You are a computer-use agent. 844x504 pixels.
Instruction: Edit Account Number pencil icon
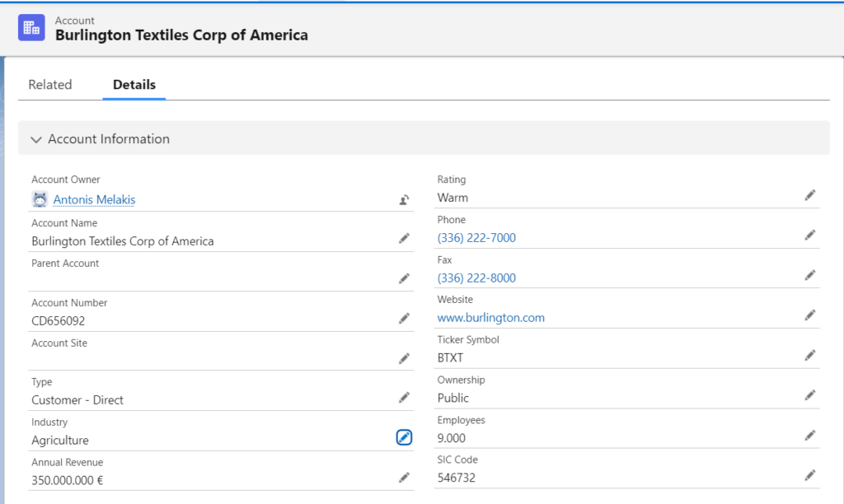(x=404, y=319)
